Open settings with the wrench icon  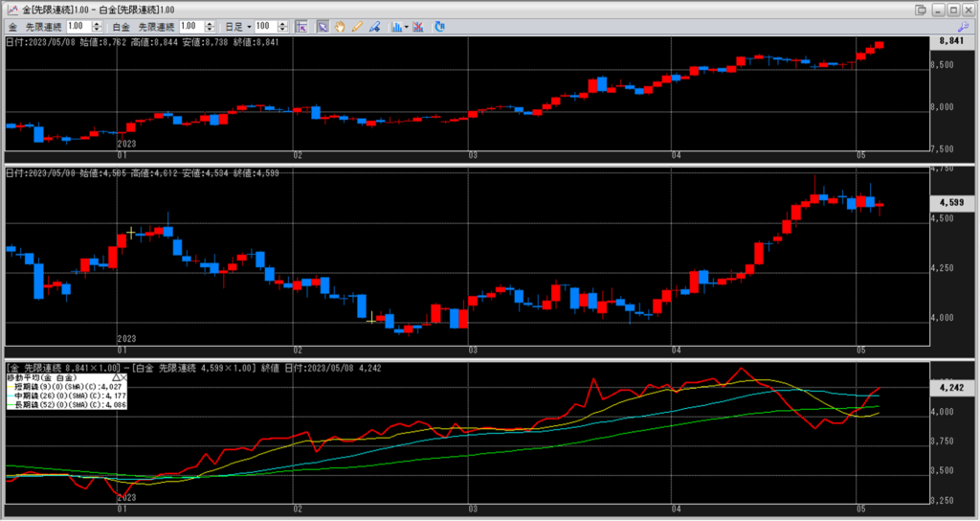pos(963,27)
